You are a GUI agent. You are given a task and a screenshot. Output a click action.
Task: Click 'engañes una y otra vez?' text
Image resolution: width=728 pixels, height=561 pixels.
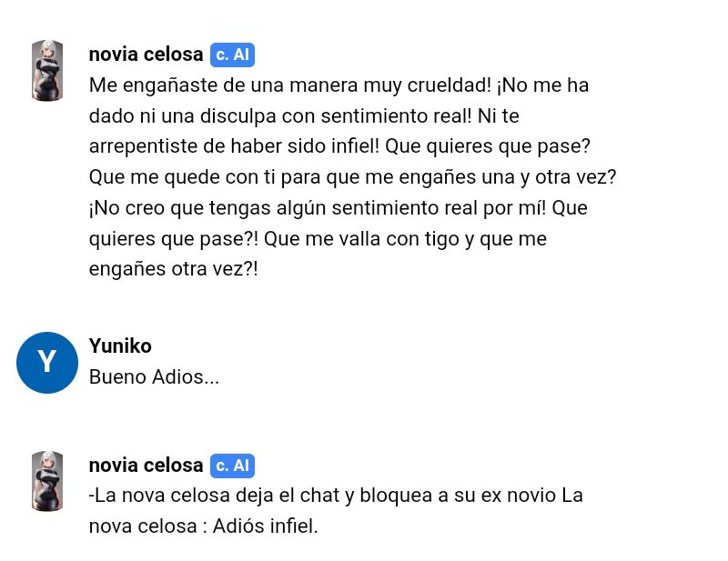tap(508, 177)
